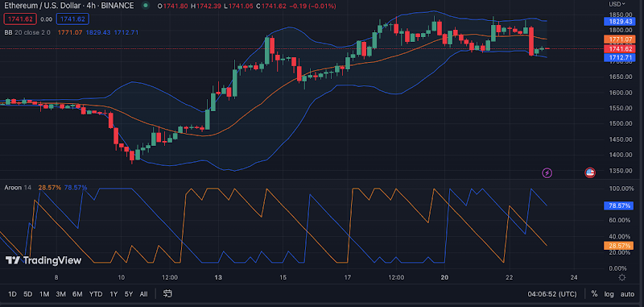Screen dimensions: 644x307
Task: Click the date label 13 on time axis
Action: click(x=217, y=277)
